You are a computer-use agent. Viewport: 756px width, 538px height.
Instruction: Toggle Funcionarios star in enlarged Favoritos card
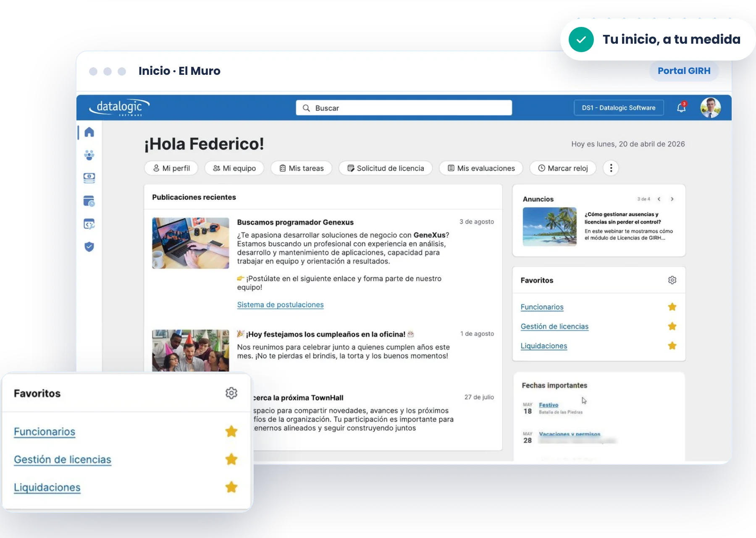(x=231, y=431)
